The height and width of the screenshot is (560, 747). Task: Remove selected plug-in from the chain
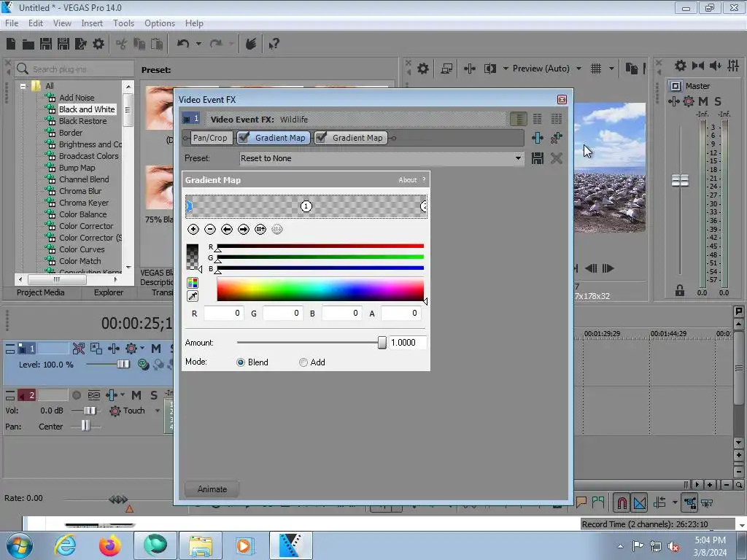click(556, 138)
